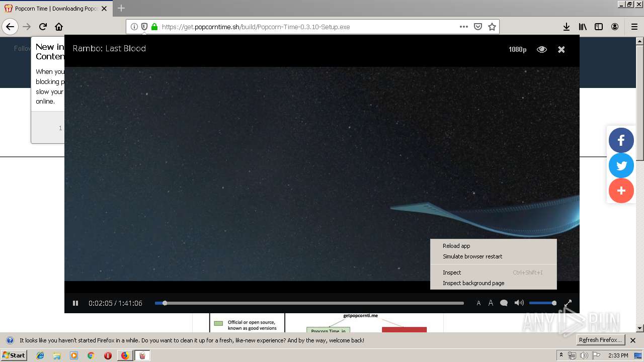The width and height of the screenshot is (644, 362).
Task: Select the Popcorn Time browser tab
Action: click(x=56, y=9)
